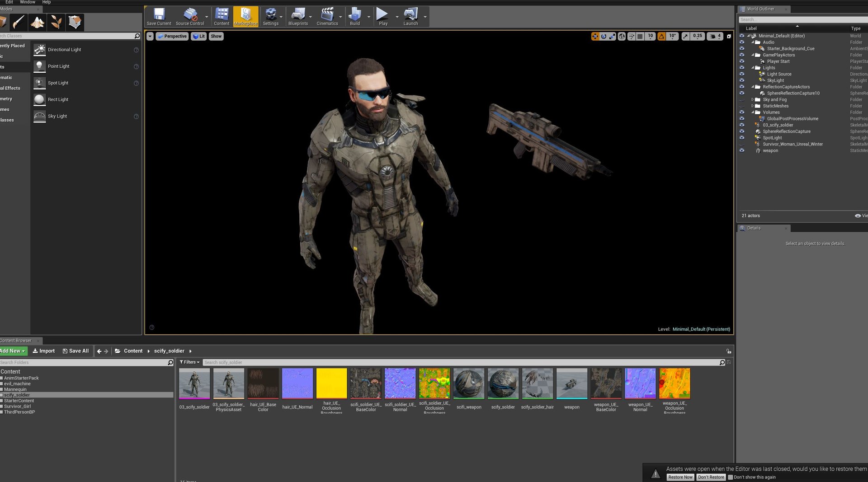
Task: Open the Marketplace toolbar button
Action: [x=246, y=17]
